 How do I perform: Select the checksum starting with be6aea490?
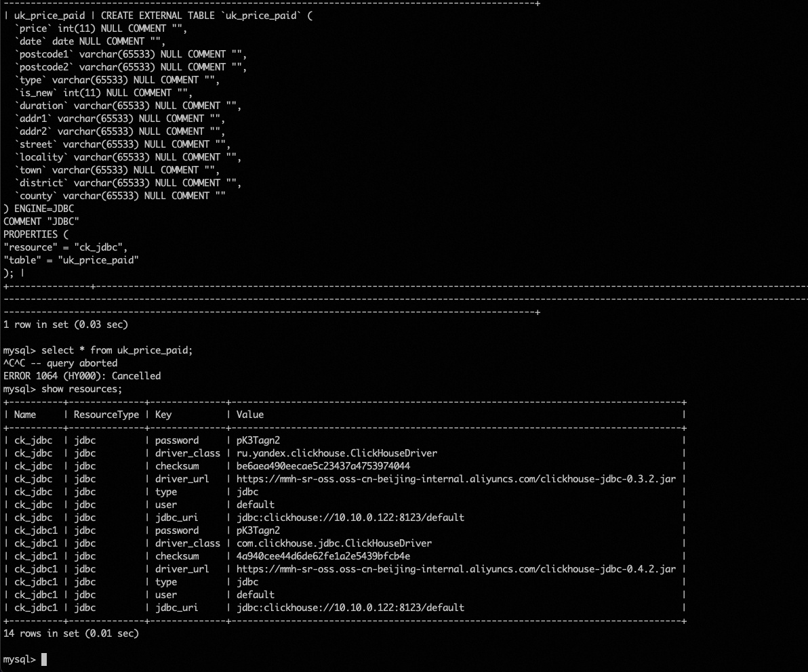(x=323, y=466)
